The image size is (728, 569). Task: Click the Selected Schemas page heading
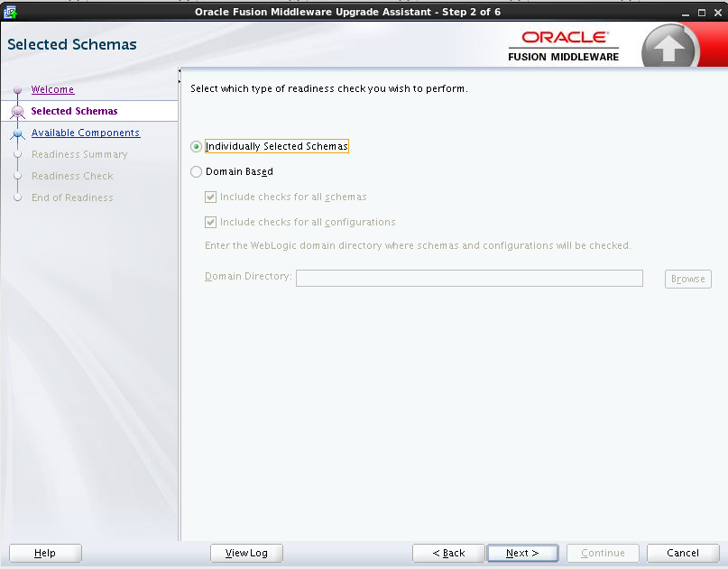tap(72, 44)
